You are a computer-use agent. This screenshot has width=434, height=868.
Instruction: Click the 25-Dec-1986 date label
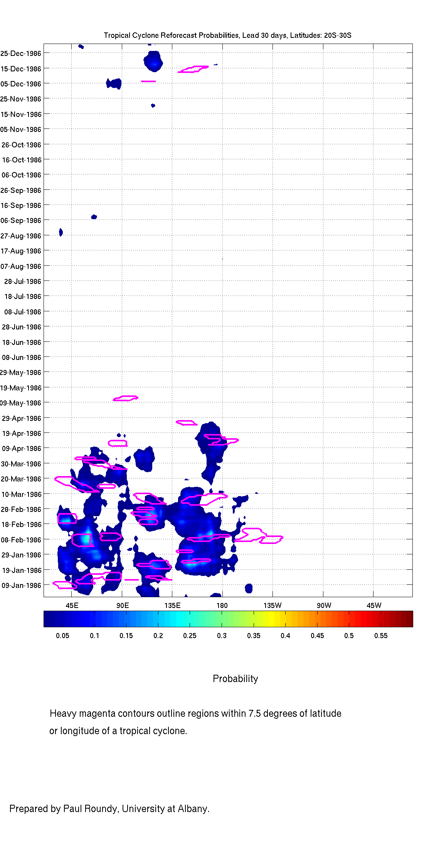click(x=21, y=54)
